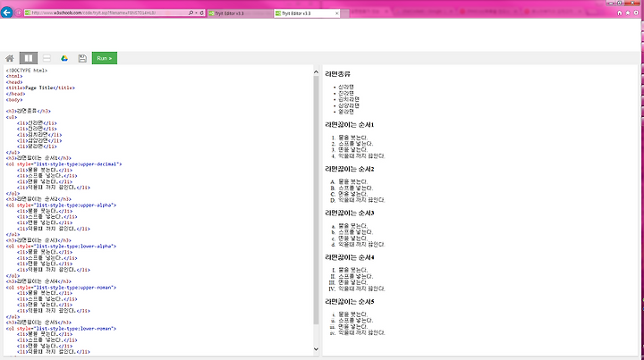This screenshot has height=360, width=644.
Task: Click the <html> tag line in the code
Action: click(14, 76)
